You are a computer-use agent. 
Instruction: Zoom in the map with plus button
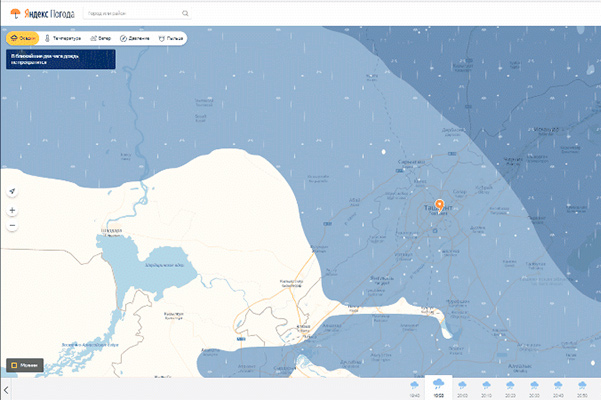click(x=12, y=211)
